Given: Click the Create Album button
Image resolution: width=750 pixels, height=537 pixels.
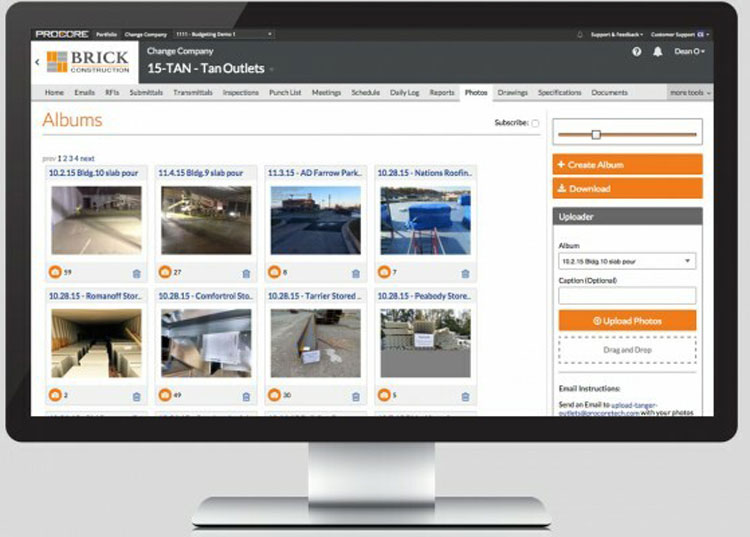Looking at the screenshot, I should 628,164.
